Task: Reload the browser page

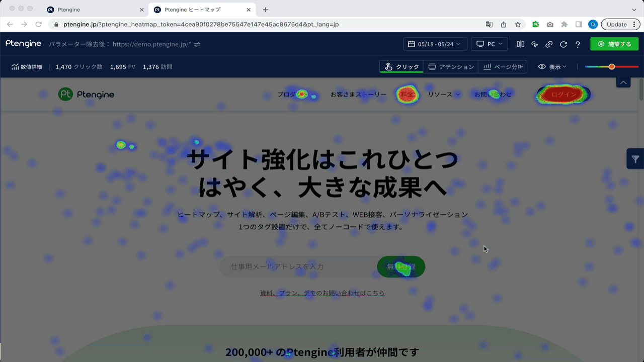Action: pos(39,24)
